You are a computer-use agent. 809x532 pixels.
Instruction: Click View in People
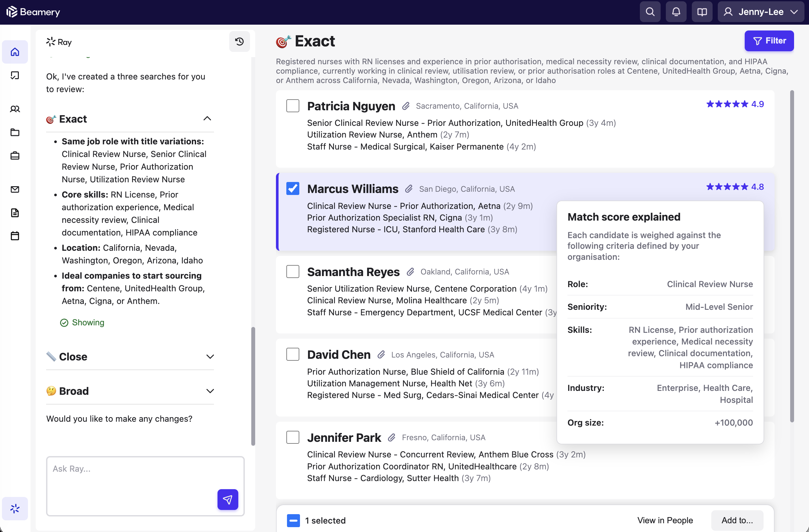(x=665, y=520)
